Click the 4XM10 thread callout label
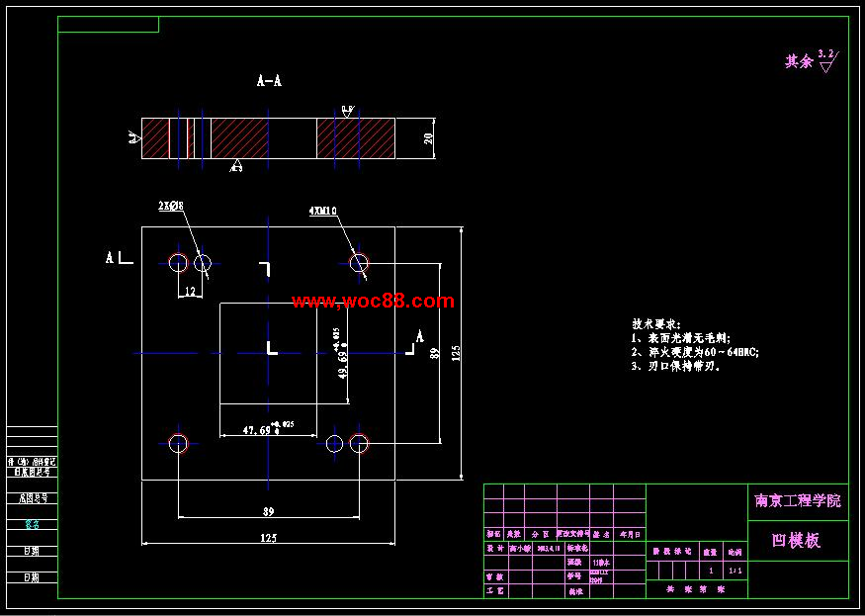865x616 pixels. [323, 211]
